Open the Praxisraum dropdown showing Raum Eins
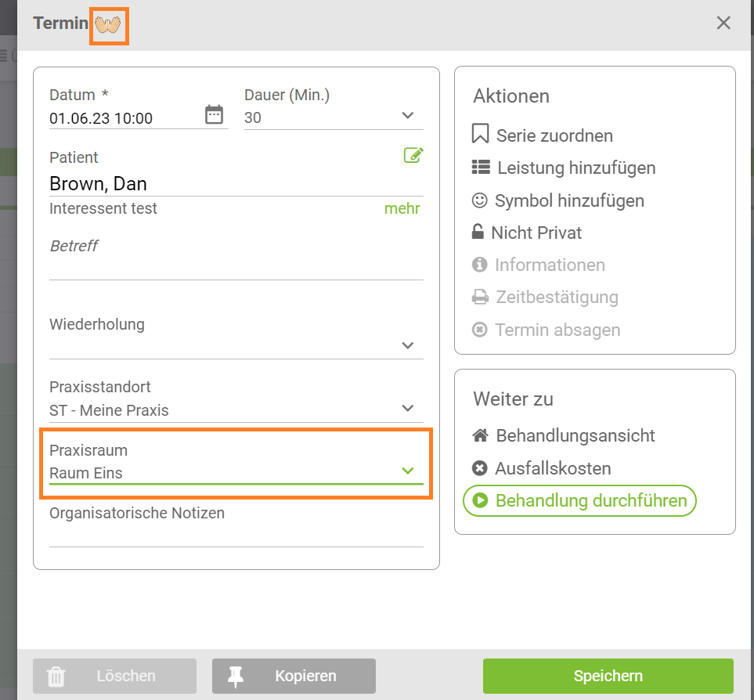The height and width of the screenshot is (700, 754). pos(236,472)
